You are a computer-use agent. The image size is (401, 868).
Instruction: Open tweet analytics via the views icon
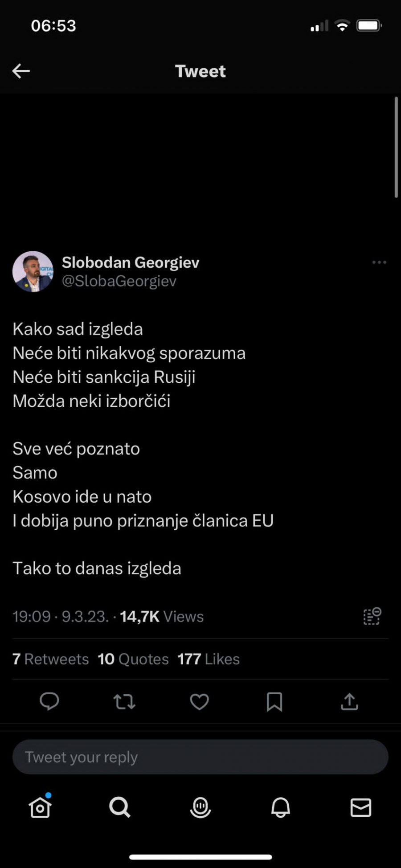point(371,616)
